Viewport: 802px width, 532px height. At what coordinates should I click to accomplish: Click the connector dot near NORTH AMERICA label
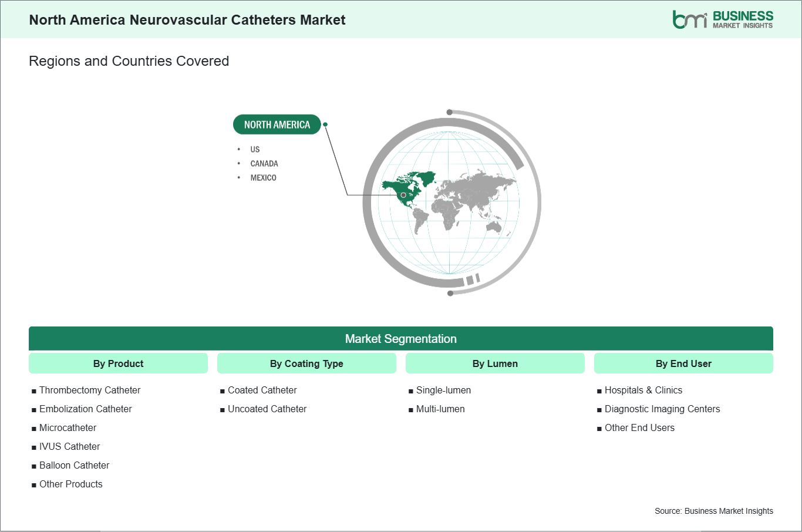pos(325,124)
